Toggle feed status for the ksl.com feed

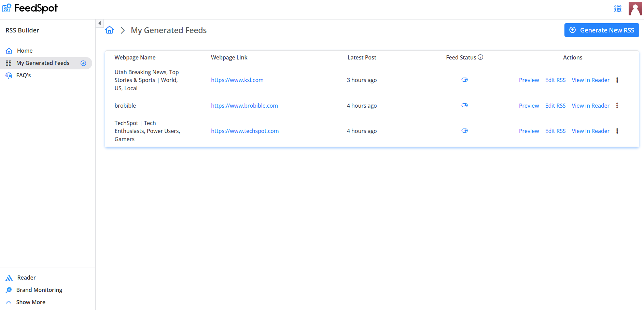[x=464, y=80]
